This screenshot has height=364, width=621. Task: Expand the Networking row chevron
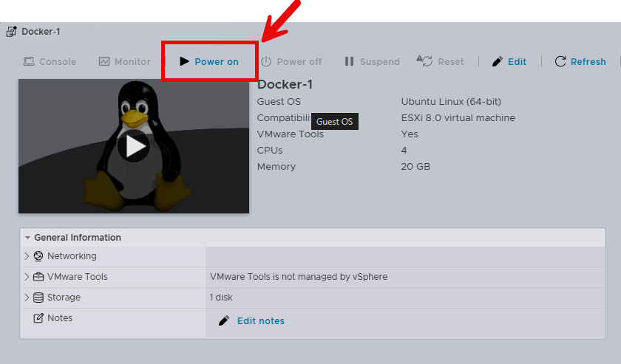27,256
